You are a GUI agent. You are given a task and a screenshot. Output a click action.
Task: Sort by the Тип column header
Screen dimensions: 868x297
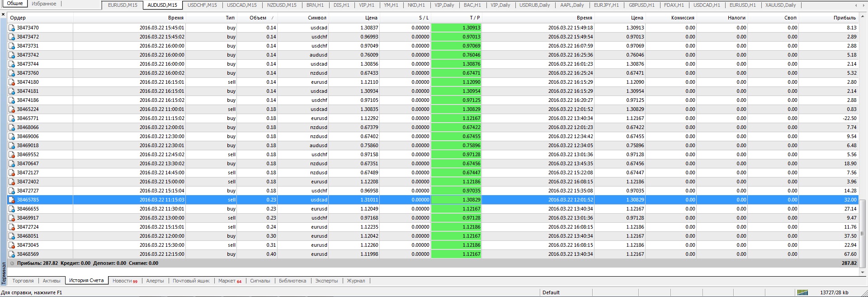(211, 18)
